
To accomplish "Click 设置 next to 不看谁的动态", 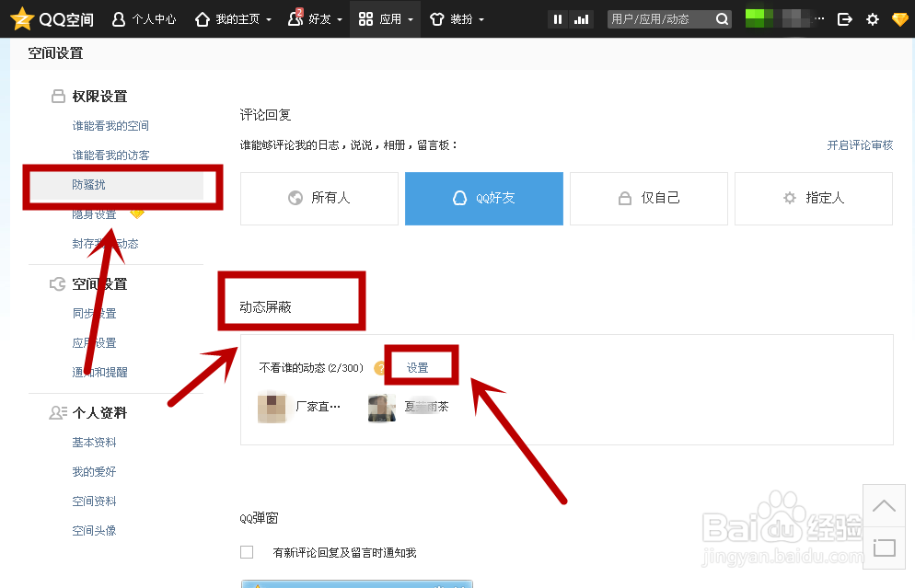I will 420,365.
